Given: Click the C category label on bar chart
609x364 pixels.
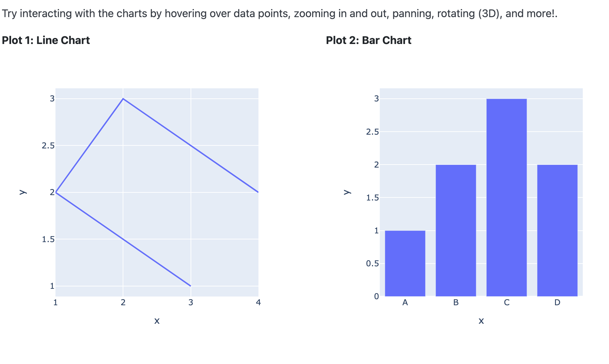Looking at the screenshot, I should (506, 303).
